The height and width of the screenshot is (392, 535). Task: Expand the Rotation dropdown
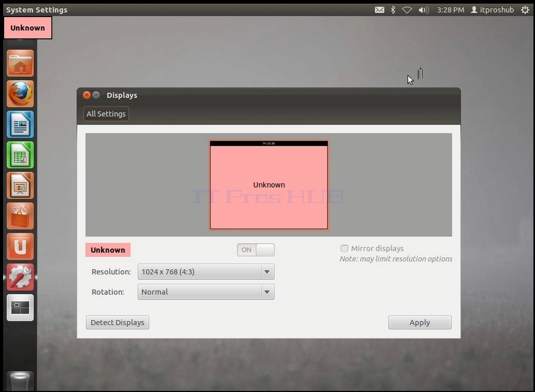[206, 292]
